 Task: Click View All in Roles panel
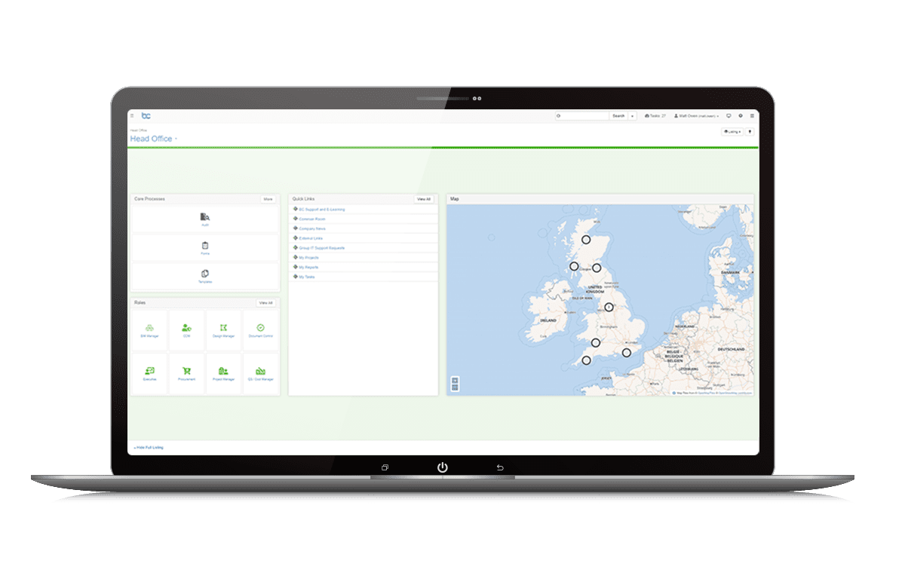[265, 302]
